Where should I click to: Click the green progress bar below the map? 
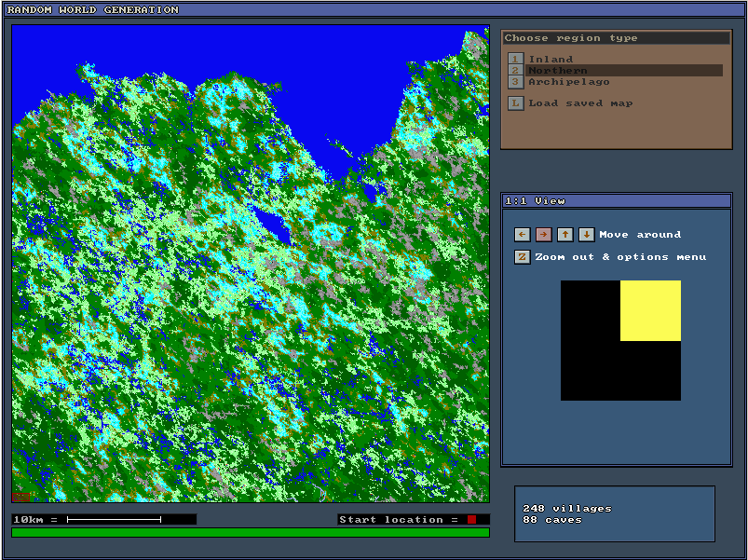click(x=250, y=533)
